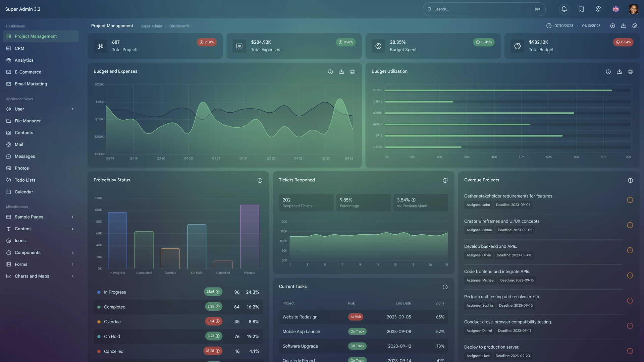644x362 pixels.
Task: Show info for Overdue Projects
Action: 630,180
